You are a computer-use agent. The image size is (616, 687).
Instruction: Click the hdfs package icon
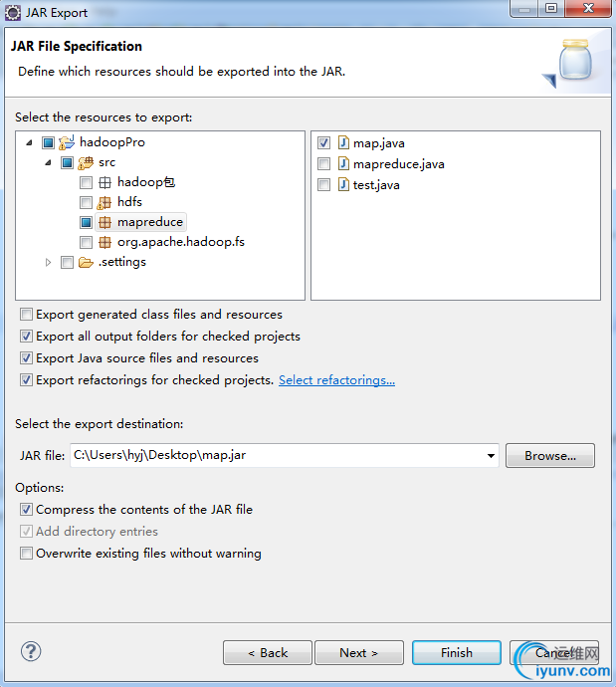[x=104, y=202]
